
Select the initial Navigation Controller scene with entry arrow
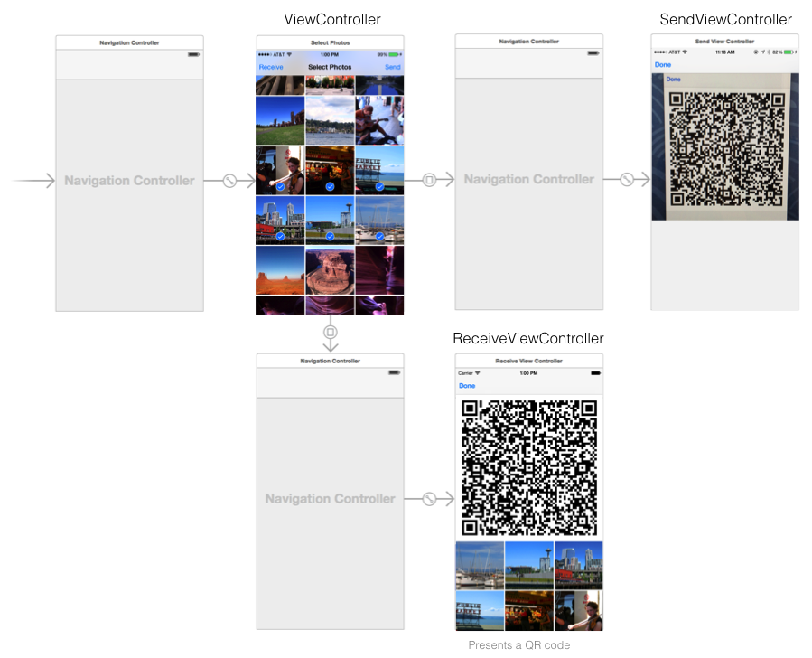pyautogui.click(x=129, y=174)
